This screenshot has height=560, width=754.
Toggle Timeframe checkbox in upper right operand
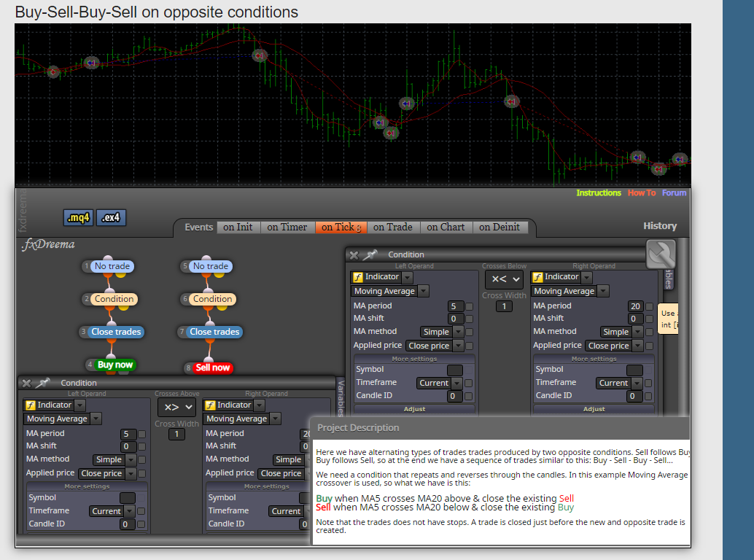click(x=648, y=383)
